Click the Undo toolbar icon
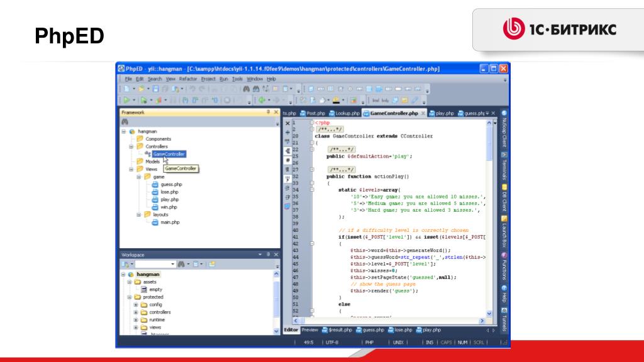Screen dimensions: 644x362 coord(192,89)
